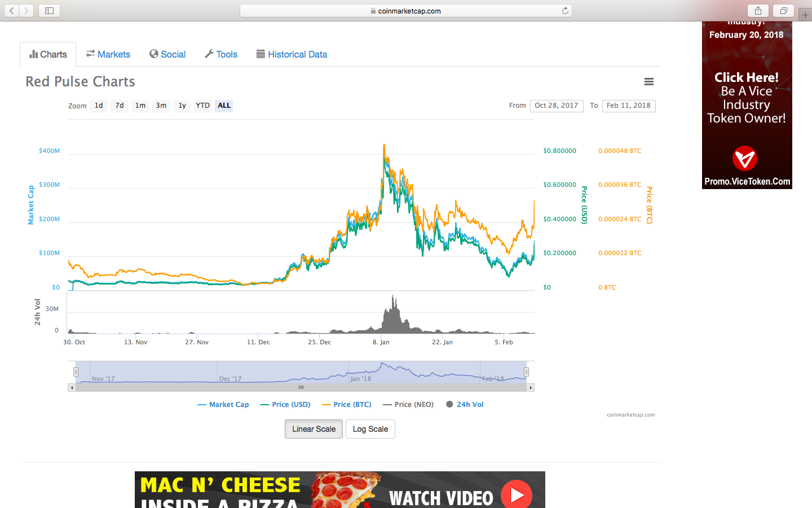Viewport: 812px width, 508px height.
Task: Click the 8. Jan x-axis label
Action: (x=381, y=342)
